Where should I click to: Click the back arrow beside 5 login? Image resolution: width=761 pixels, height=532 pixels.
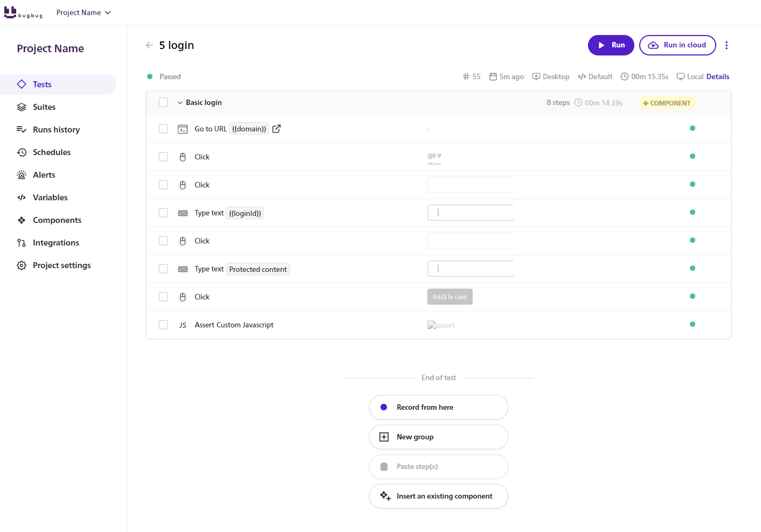pyautogui.click(x=149, y=45)
